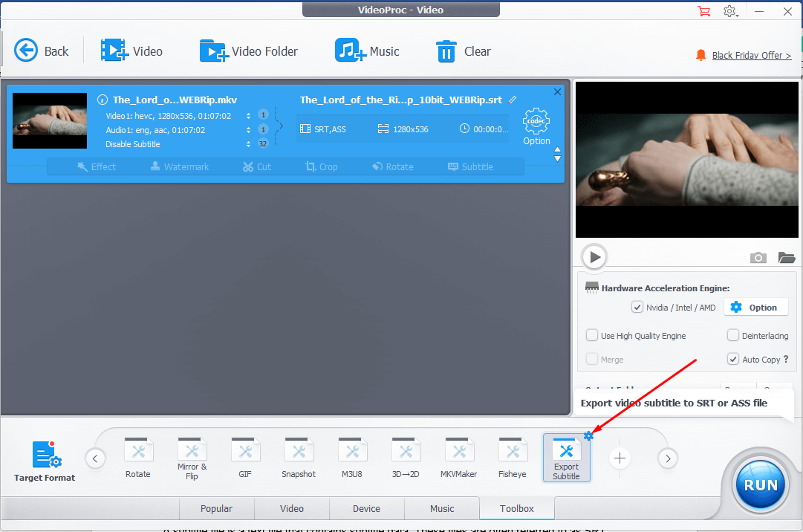Open Export Subtitle settings gear
Viewport: 803px width, 532px height.
(x=588, y=436)
